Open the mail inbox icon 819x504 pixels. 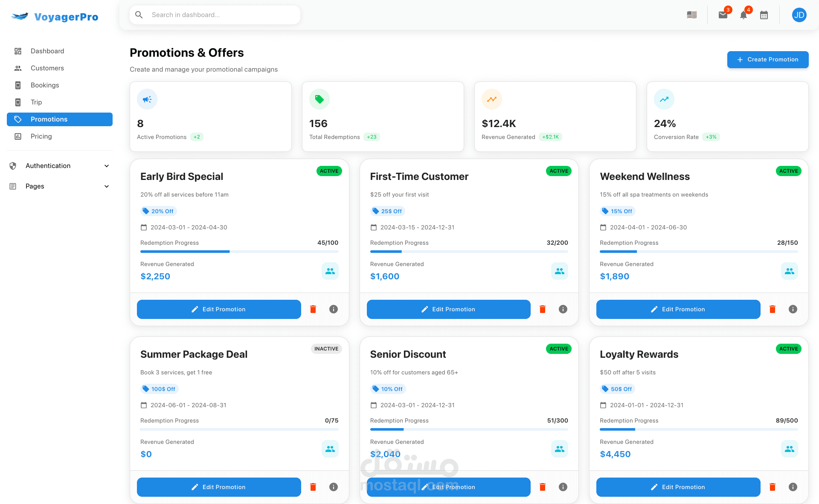coord(723,15)
